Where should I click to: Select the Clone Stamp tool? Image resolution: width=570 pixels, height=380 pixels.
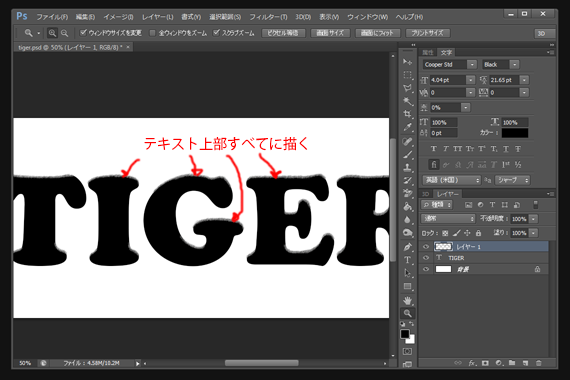(408, 168)
